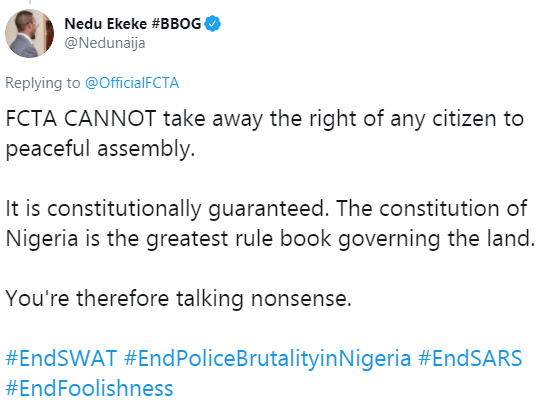
Task: Open the Nedu Ekeke display name
Action: [106, 24]
